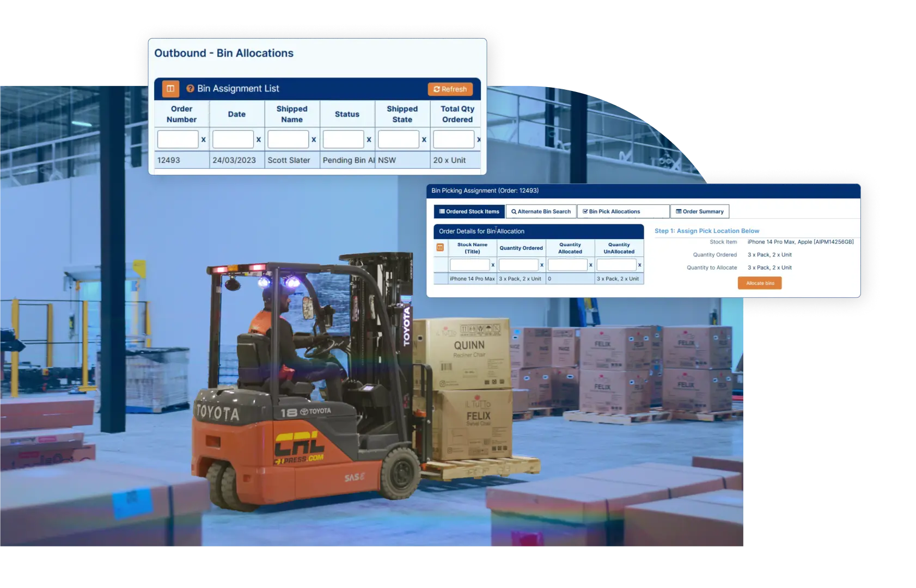This screenshot has width=916, height=588.
Task: Clear the Status filter using the x
Action: (368, 140)
